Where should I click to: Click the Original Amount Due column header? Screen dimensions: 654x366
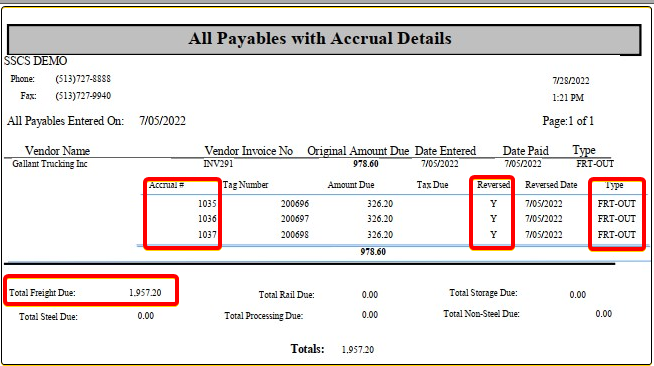point(358,150)
